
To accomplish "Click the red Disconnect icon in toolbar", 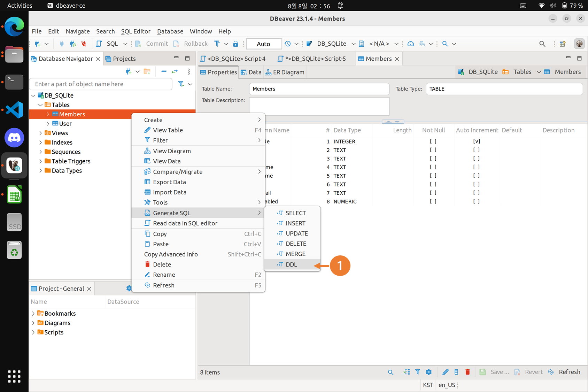I will click(84, 44).
